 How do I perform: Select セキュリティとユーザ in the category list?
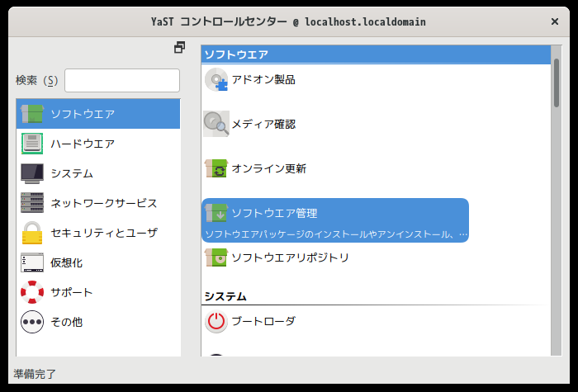(x=98, y=233)
